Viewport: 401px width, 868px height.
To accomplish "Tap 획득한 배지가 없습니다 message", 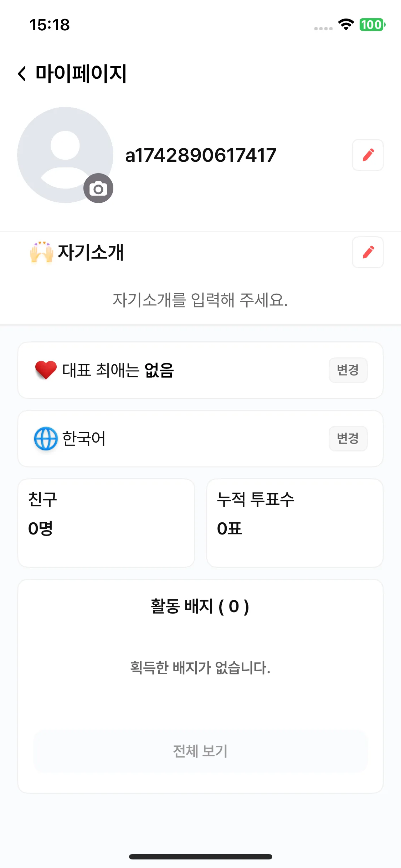I will click(200, 667).
